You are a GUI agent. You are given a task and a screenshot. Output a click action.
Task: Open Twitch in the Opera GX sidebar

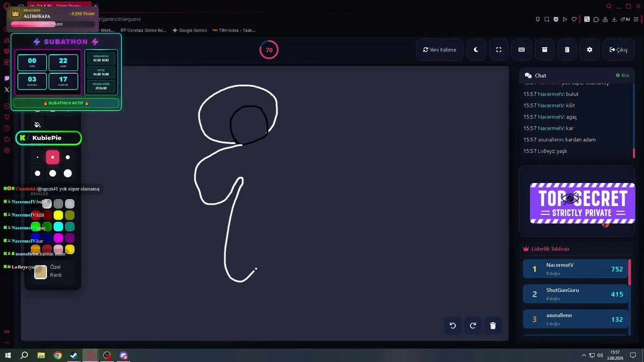click(7, 78)
